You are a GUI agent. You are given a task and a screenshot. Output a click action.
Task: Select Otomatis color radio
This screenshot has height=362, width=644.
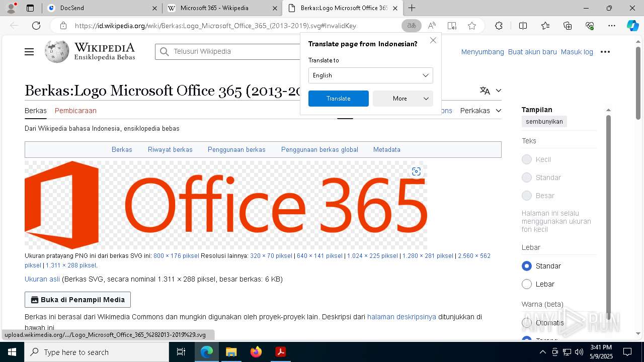[527, 323]
